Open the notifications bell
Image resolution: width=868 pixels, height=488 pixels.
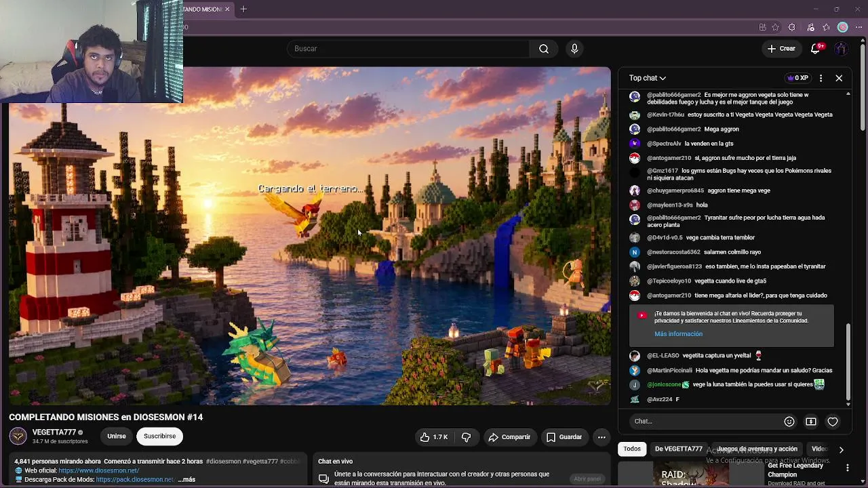point(816,49)
